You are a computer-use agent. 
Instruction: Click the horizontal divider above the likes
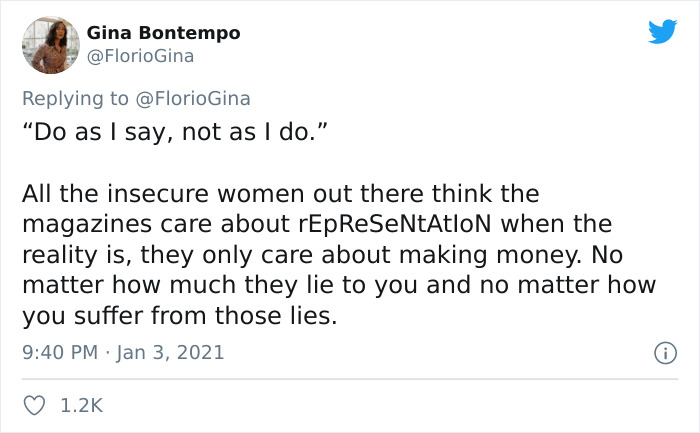pos(350,379)
